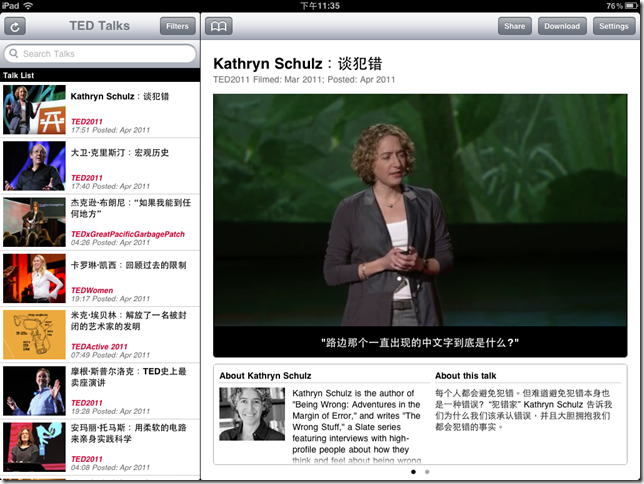Open thumbnail of 大卫·克里斯汀 talk

click(34, 166)
